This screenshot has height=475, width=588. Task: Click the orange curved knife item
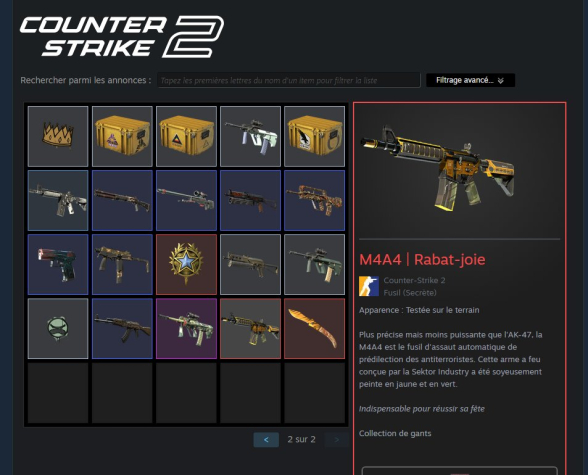(315, 328)
